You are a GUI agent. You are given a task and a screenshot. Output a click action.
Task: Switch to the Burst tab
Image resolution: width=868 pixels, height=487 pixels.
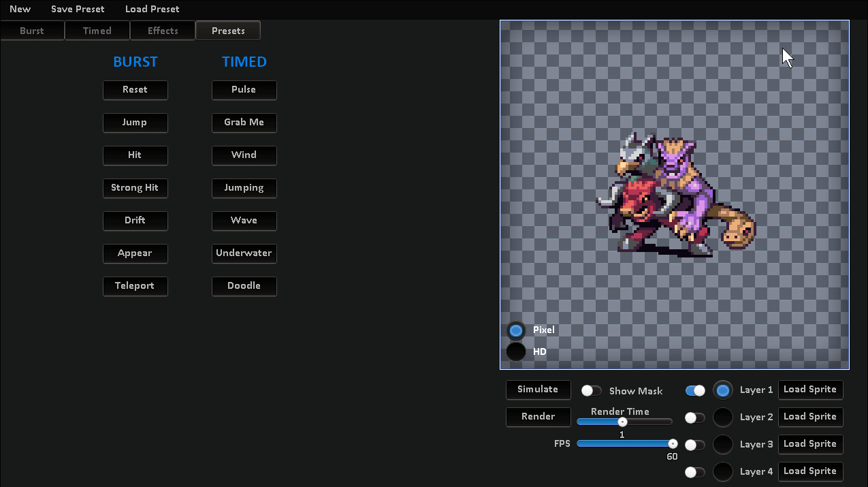coord(32,31)
